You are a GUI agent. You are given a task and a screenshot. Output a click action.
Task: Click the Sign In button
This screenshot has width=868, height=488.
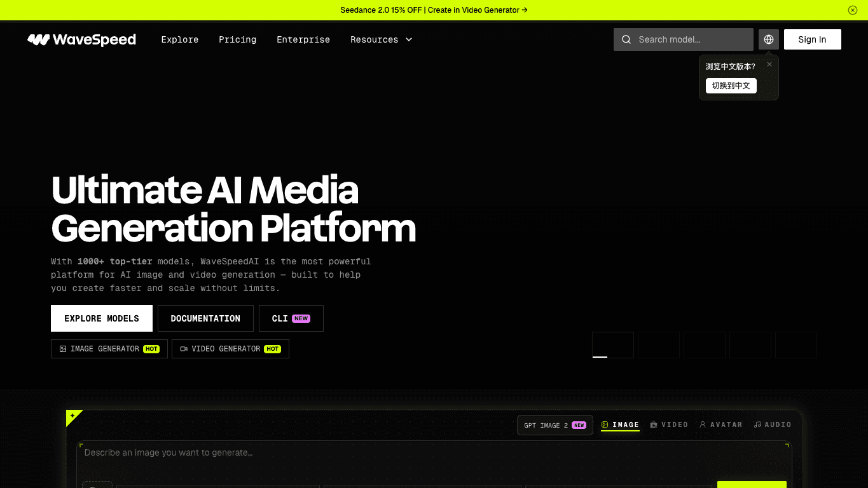813,39
